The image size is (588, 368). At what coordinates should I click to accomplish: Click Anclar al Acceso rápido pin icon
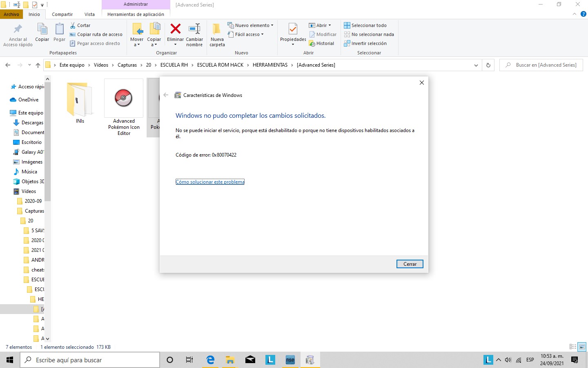[18, 29]
